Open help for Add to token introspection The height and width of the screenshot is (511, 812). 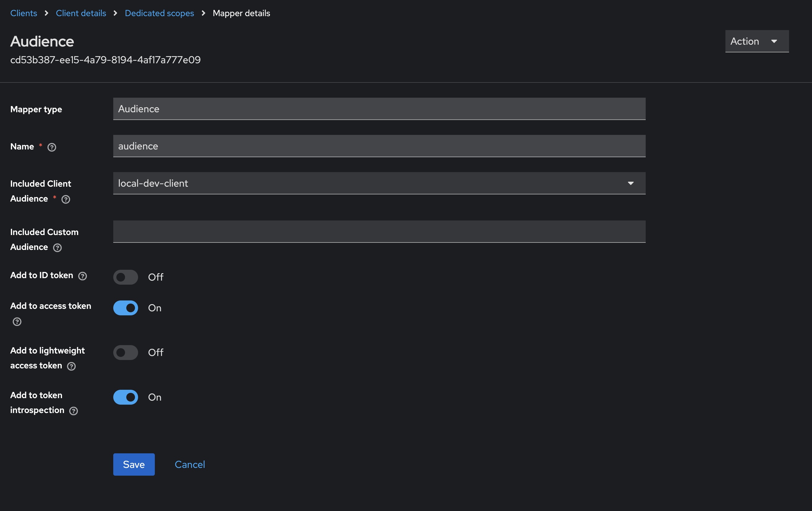(x=74, y=411)
